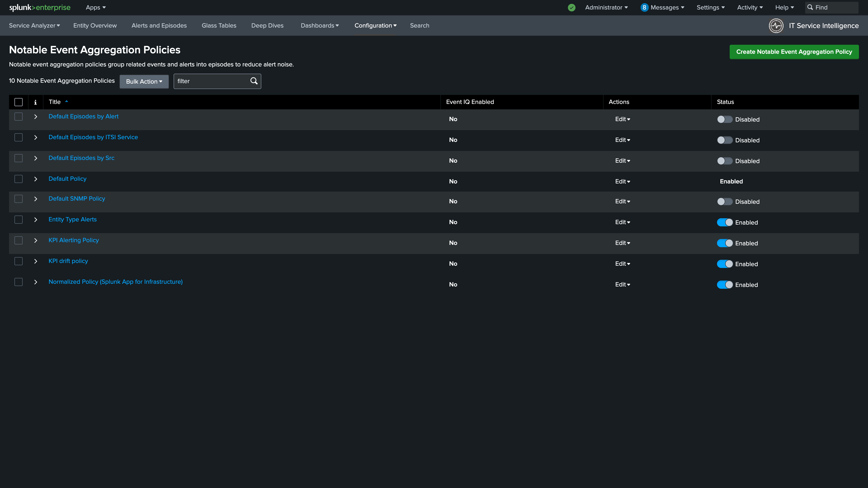Open the Deep Dives page
Image resolution: width=868 pixels, height=488 pixels.
click(267, 26)
